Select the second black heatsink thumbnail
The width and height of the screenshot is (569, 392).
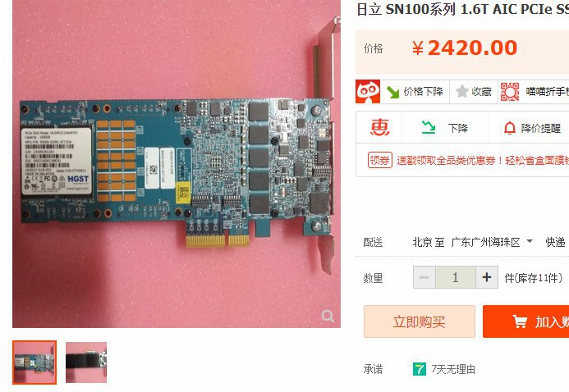click(86, 362)
